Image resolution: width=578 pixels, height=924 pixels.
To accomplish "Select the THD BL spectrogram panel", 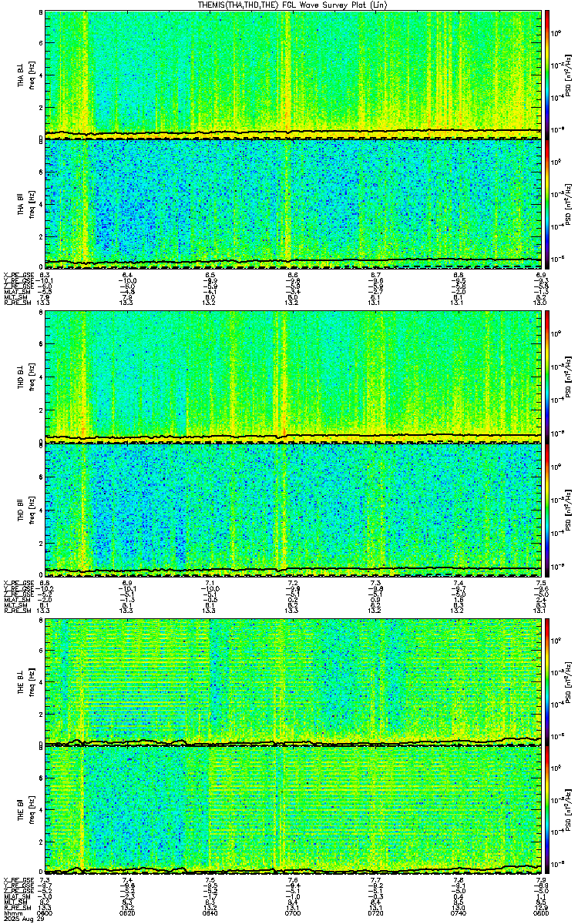I will coord(293,376).
